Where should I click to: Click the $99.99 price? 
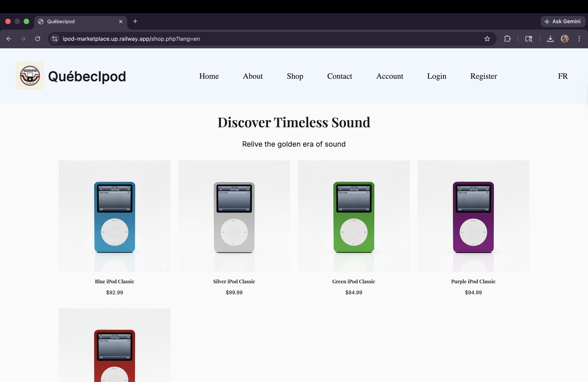click(x=234, y=292)
